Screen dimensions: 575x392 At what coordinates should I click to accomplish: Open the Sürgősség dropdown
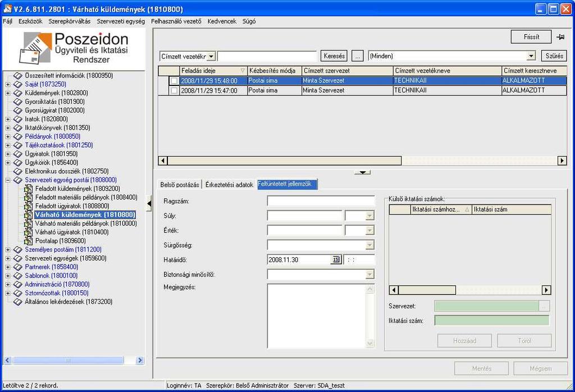click(369, 245)
